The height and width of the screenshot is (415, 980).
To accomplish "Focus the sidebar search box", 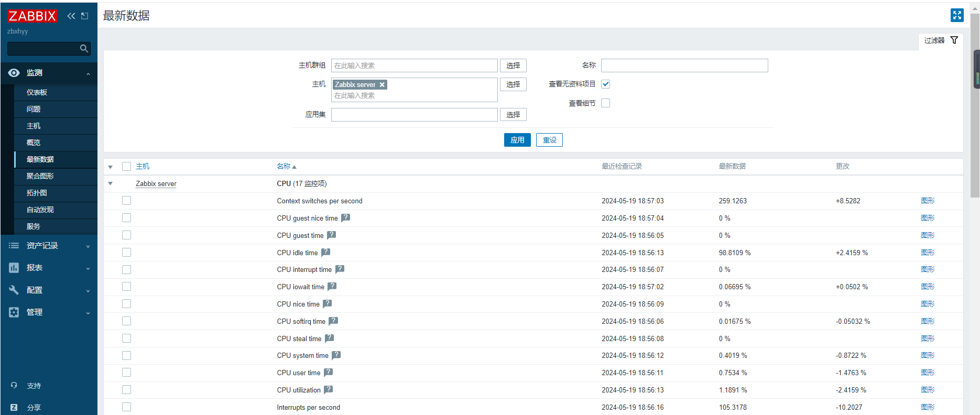I will coord(49,49).
